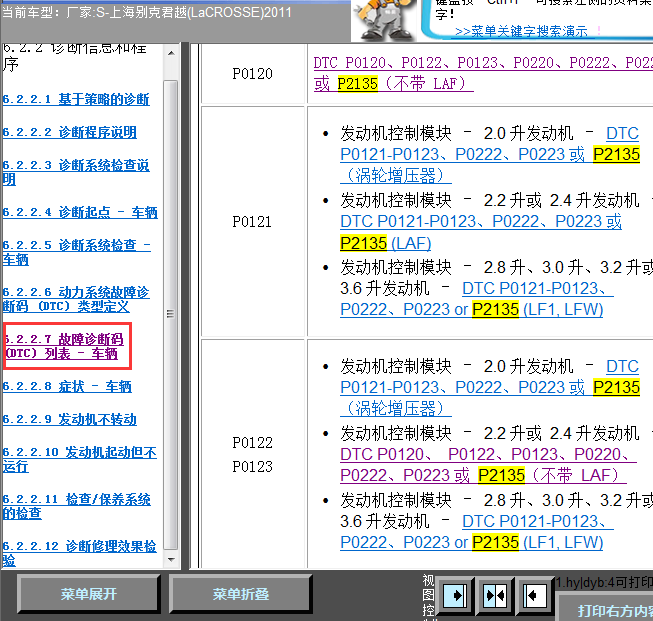Open the P0120 row DTC link (不带 LAF)
Viewport: 653px width, 621px height.
483,73
